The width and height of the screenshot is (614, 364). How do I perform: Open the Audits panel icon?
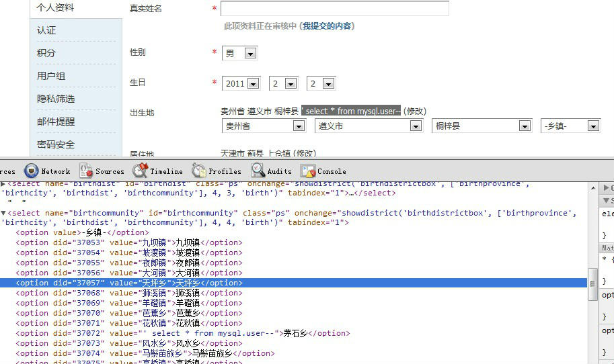tap(258, 171)
